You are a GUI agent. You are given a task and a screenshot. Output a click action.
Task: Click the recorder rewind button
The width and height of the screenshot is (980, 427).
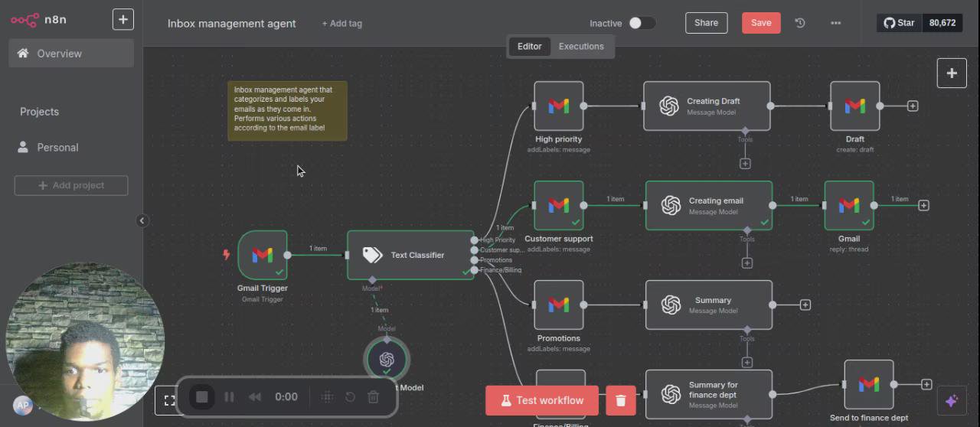(x=255, y=396)
